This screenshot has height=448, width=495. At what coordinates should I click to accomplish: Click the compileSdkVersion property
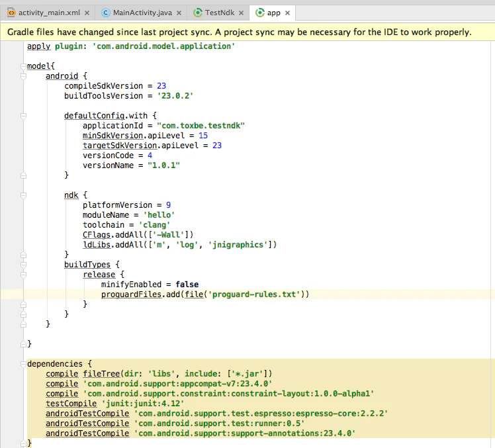pos(103,86)
